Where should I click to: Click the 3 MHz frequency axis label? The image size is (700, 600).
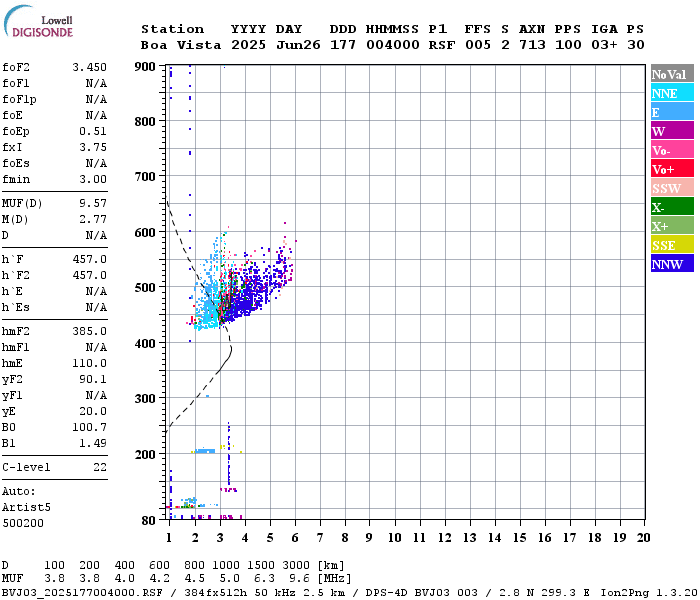[x=220, y=538]
